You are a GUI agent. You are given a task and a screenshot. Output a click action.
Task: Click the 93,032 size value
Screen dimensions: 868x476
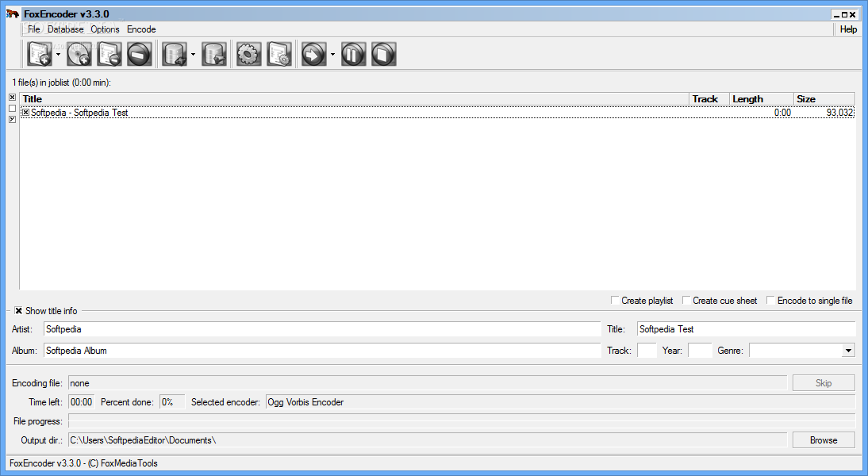pos(839,113)
